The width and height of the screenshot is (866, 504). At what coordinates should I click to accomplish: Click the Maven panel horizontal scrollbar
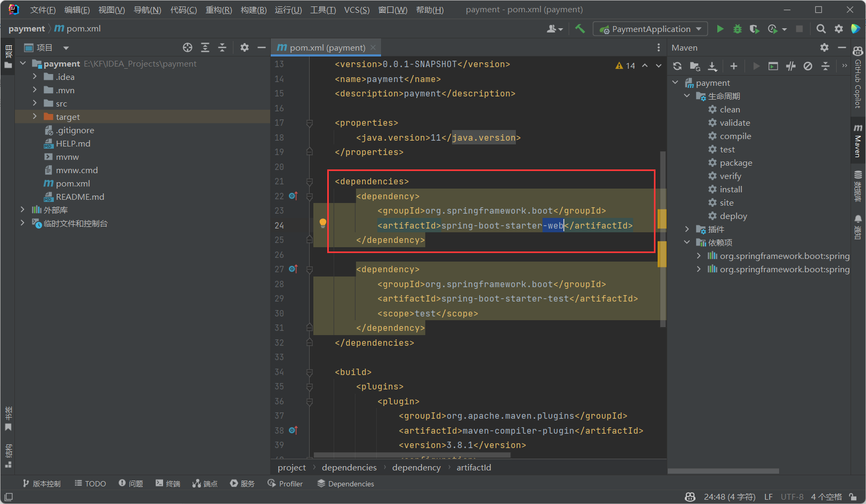tap(723, 471)
